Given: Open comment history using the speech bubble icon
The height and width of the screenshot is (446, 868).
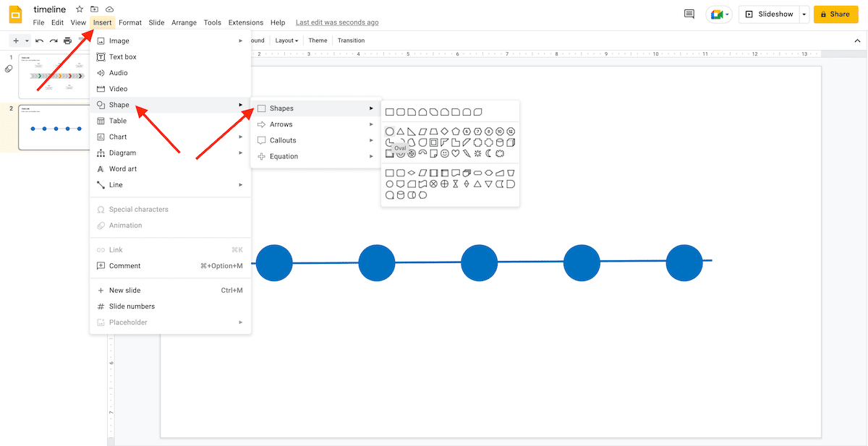Looking at the screenshot, I should pyautogui.click(x=689, y=14).
